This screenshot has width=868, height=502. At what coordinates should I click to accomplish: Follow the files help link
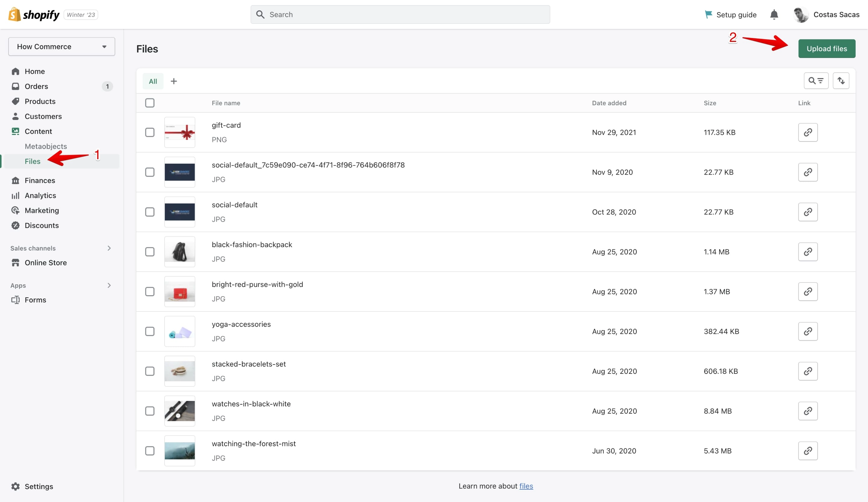click(526, 486)
